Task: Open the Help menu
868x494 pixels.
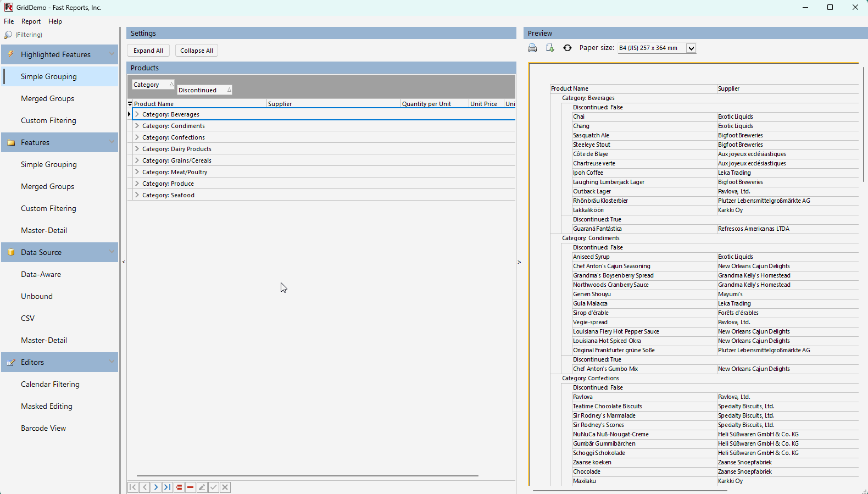Action: [55, 21]
